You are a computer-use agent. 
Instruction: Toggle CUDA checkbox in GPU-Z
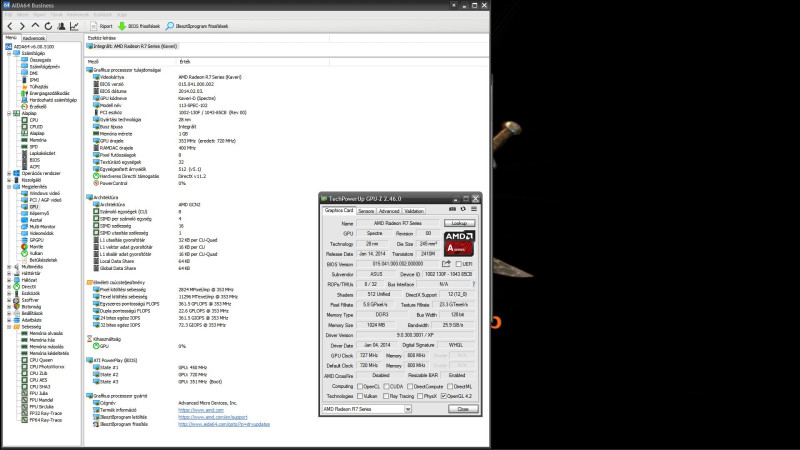386,386
